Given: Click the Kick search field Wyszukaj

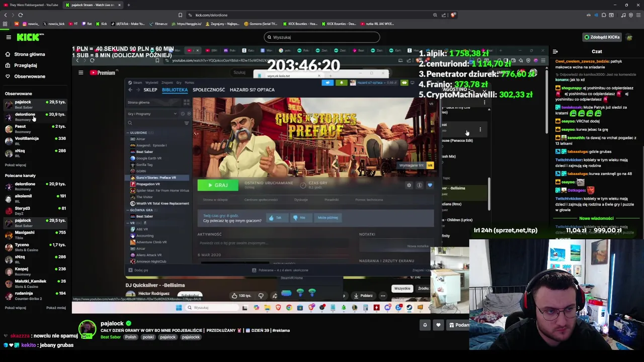Looking at the screenshot, I should [x=322, y=37].
